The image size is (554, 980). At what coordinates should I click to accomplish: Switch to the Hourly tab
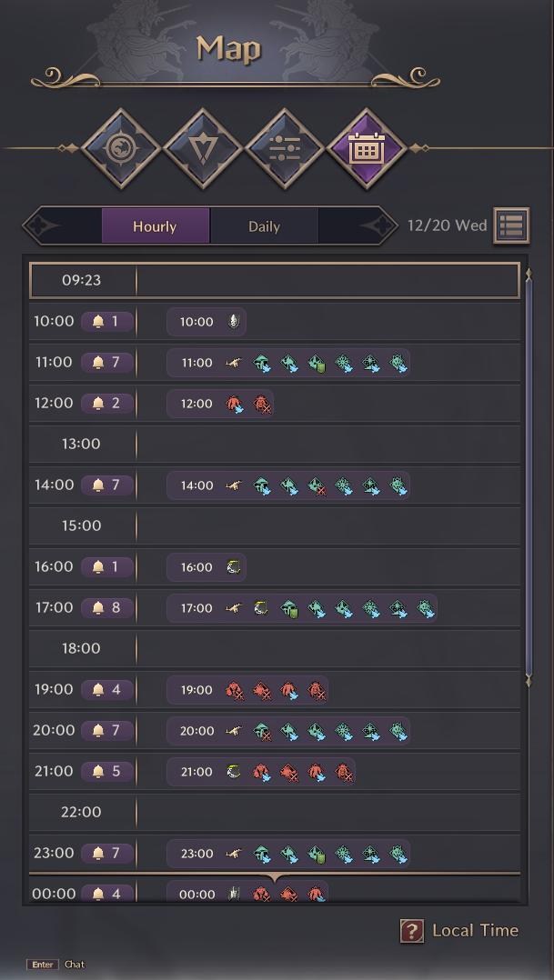(x=155, y=226)
